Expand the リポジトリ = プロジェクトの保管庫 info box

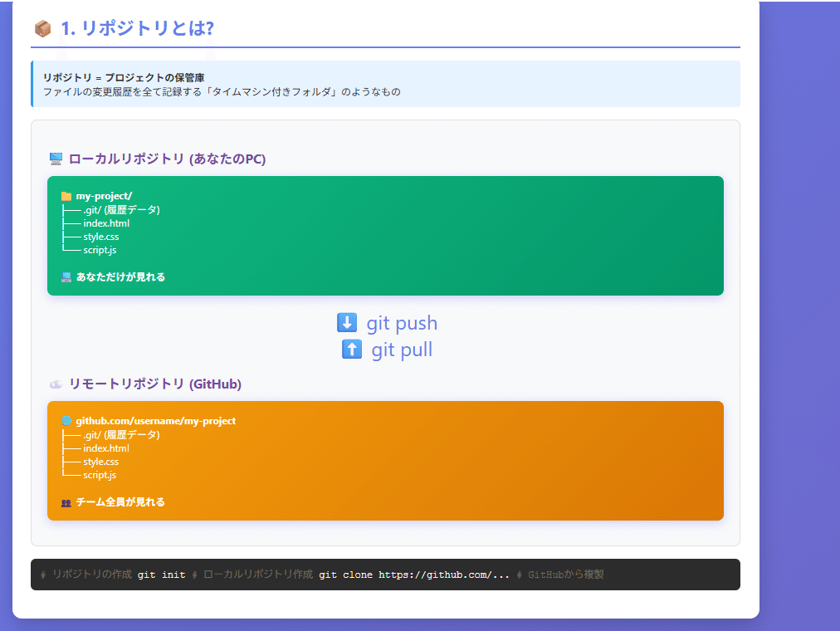[385, 84]
